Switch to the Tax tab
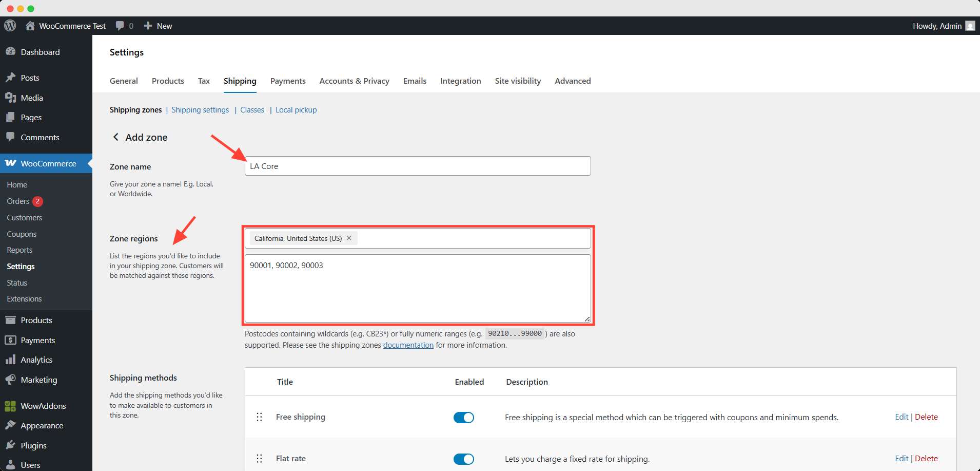Viewport: 980px width, 471px height. (x=204, y=81)
